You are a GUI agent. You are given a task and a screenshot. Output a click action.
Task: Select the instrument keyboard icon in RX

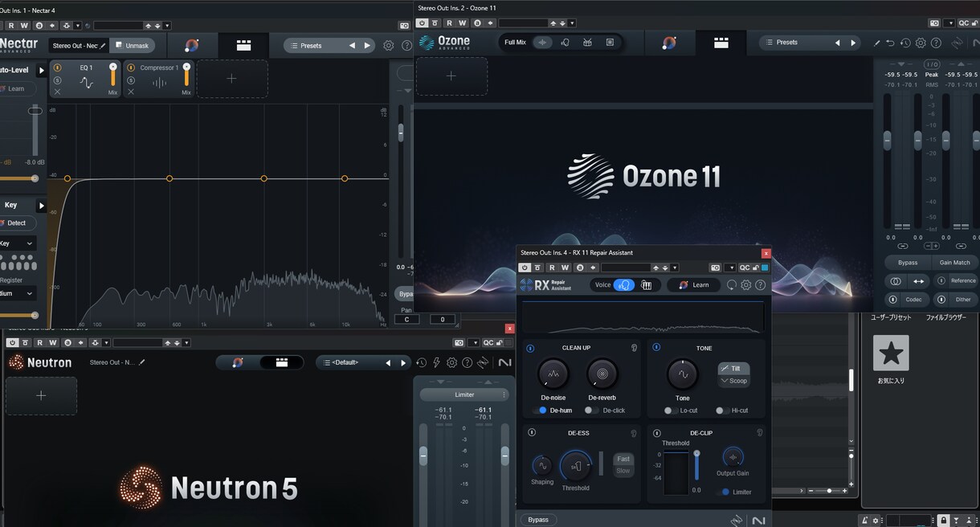(x=647, y=285)
